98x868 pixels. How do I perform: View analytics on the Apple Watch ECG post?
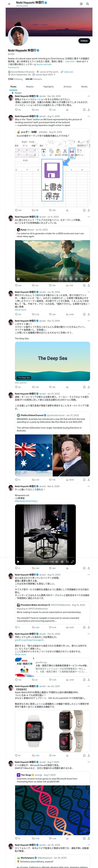[68, 755]
